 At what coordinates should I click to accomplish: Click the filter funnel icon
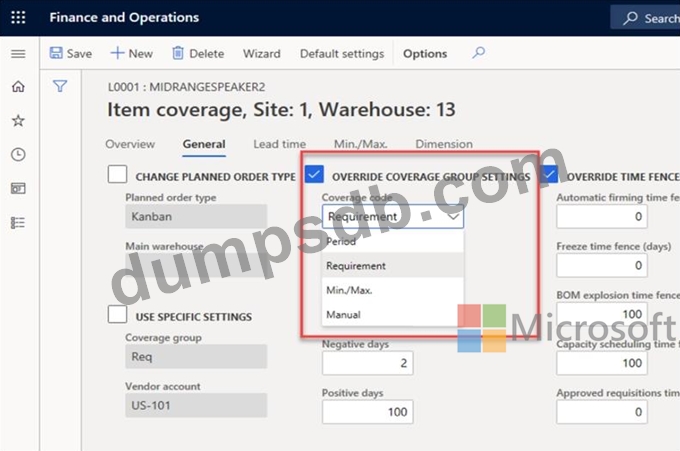tap(60, 87)
